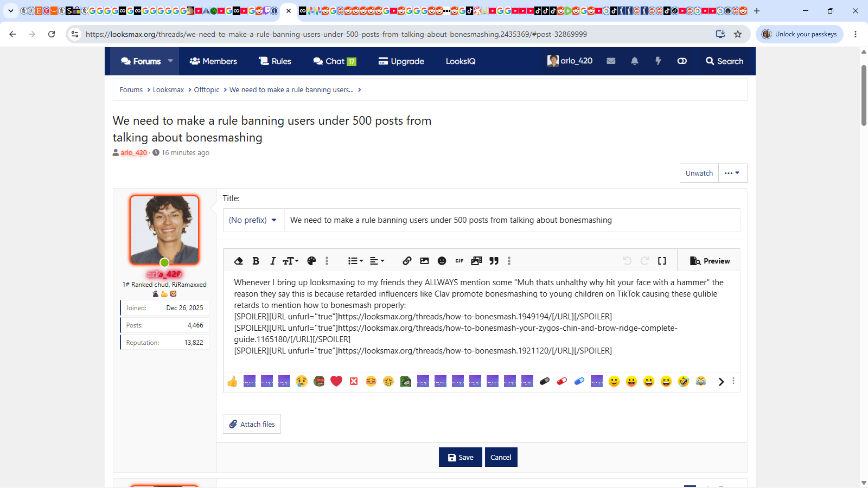Viewport: 868px width, 488px height.
Task: Insert a quote block
Action: 494,261
